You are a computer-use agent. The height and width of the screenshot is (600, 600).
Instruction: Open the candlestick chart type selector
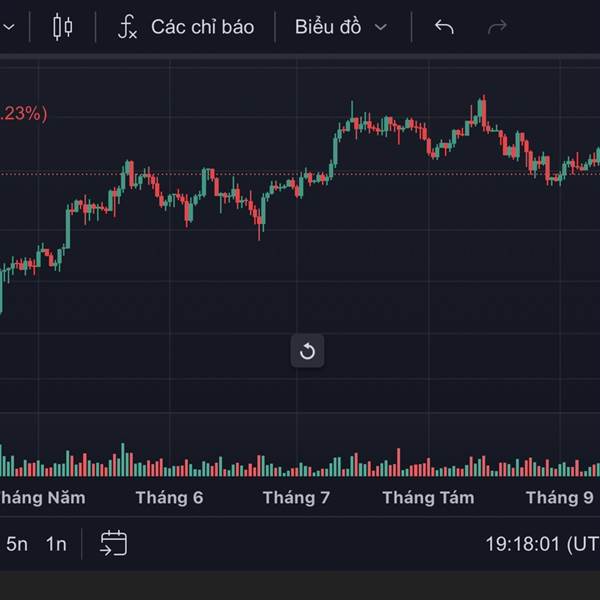pyautogui.click(x=63, y=27)
